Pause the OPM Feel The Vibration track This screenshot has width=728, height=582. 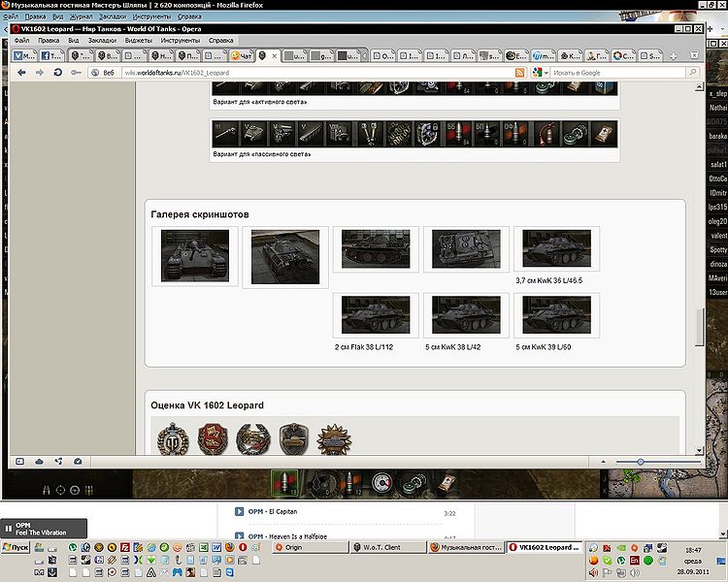click(x=9, y=529)
